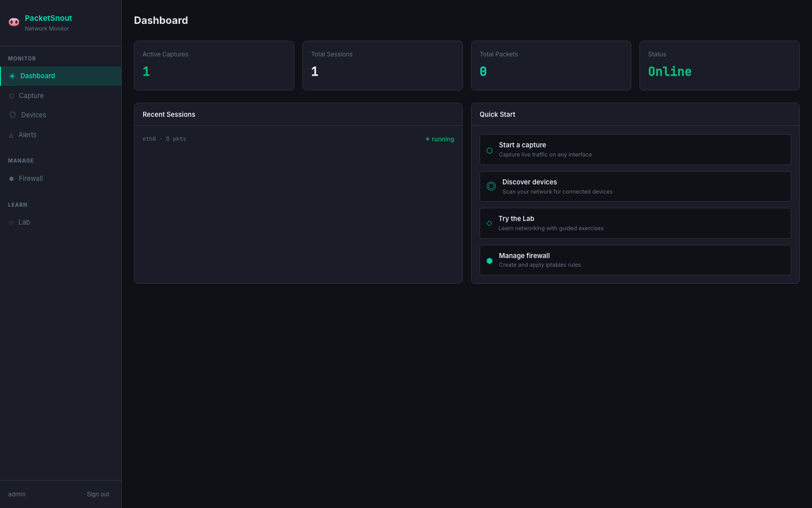This screenshot has height=508, width=812.
Task: Click the Lab diamond icon in sidebar
Action: tap(11, 223)
